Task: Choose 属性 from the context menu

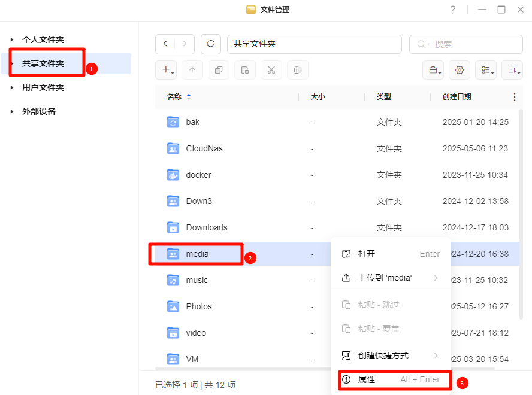Action: [x=367, y=379]
